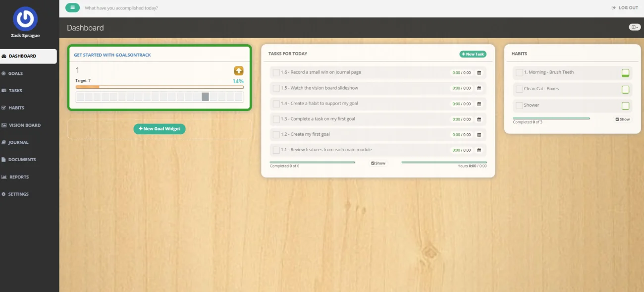Screen dimensions: 644x292
Task: Click the New Goal Widget button
Action: click(160, 129)
